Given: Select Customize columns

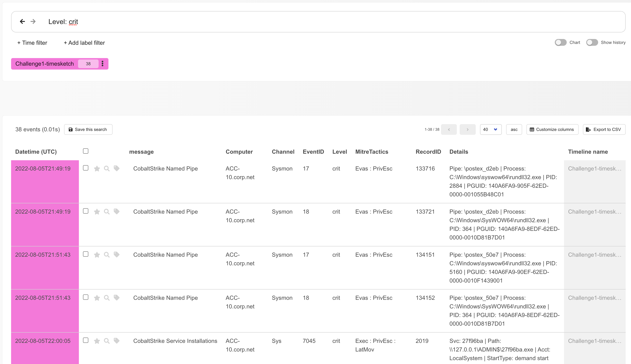Looking at the screenshot, I should 552,129.
